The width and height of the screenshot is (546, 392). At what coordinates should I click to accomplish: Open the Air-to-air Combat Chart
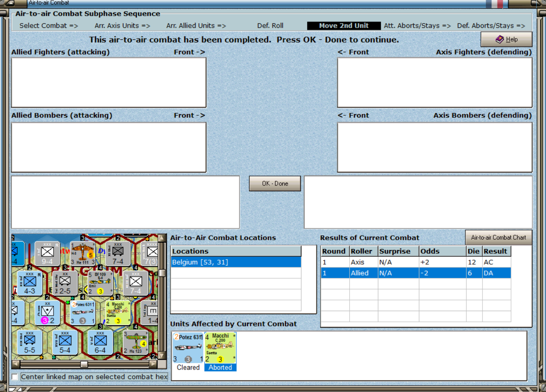pos(498,237)
